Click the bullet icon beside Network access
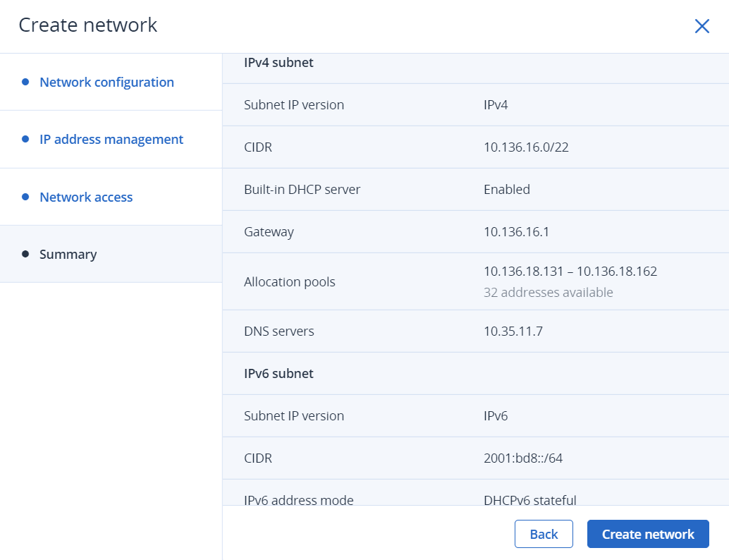 (26, 197)
